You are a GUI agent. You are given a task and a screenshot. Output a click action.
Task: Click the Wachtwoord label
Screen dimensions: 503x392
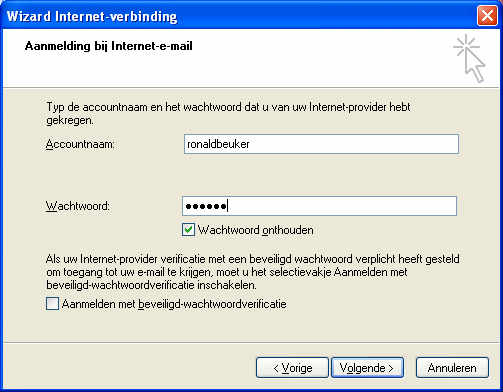click(x=78, y=206)
